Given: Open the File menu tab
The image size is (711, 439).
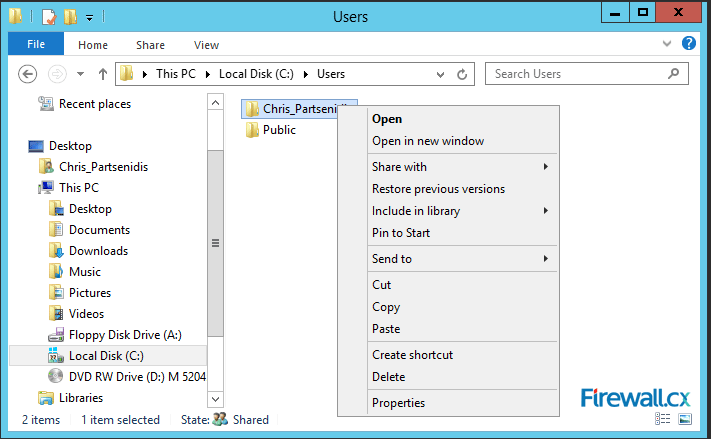Looking at the screenshot, I should tap(36, 44).
